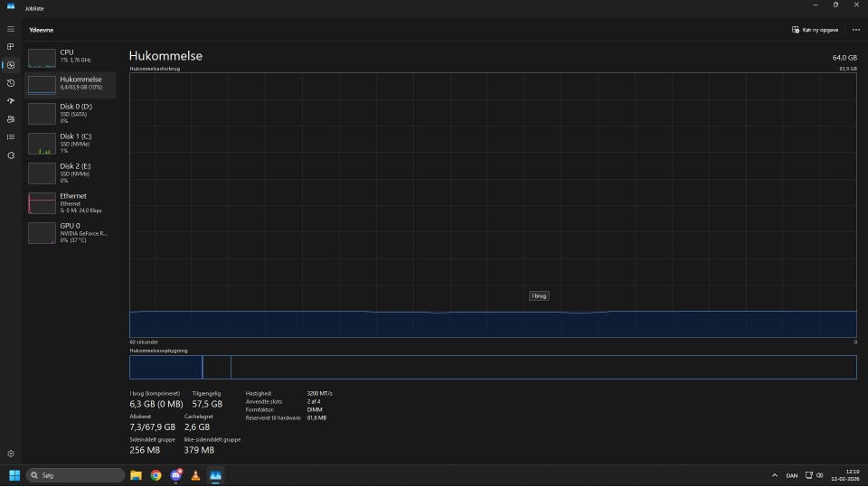The image size is (868, 487).
Task: Select the CPU performance entry
Action: click(x=71, y=58)
